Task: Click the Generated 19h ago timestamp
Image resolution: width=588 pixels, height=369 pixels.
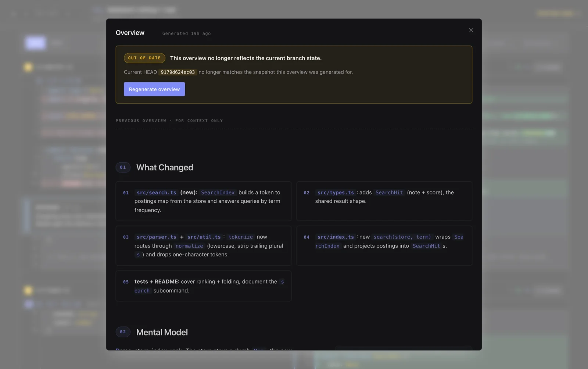Action: point(187,33)
